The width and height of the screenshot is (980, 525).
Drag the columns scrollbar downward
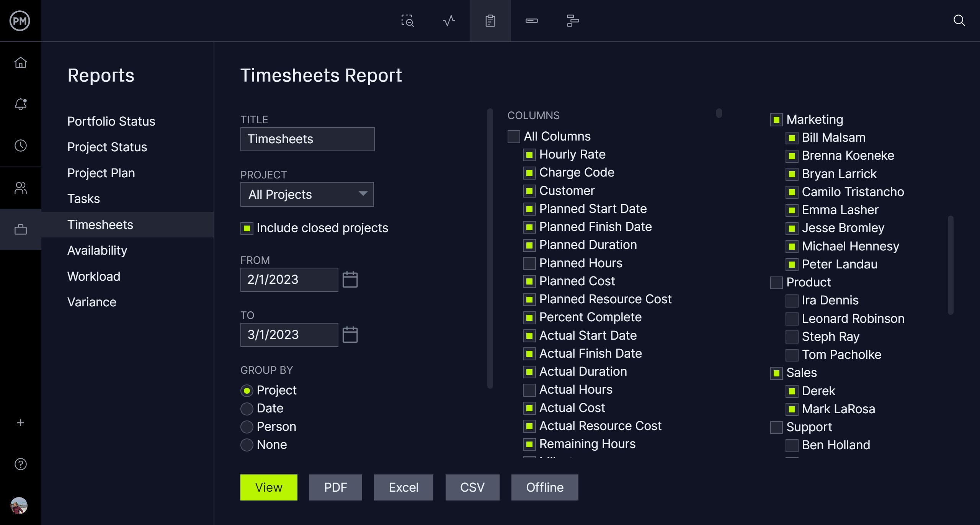719,114
